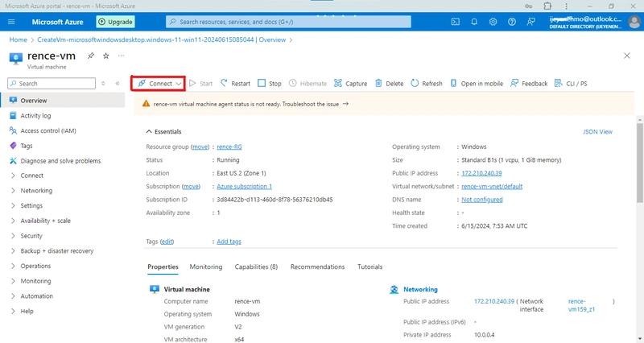Open the Connect dropdown button

(x=159, y=84)
